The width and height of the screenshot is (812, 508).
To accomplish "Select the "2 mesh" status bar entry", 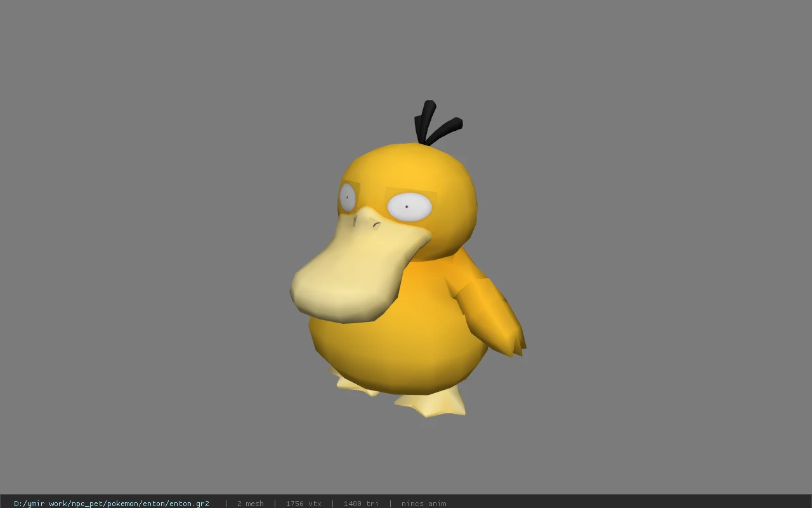I will (251, 504).
